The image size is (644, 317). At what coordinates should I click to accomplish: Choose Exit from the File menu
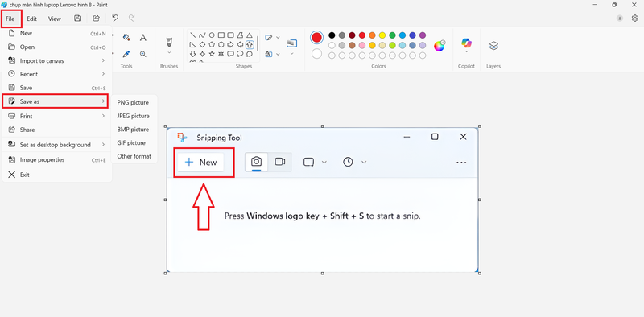point(57,175)
